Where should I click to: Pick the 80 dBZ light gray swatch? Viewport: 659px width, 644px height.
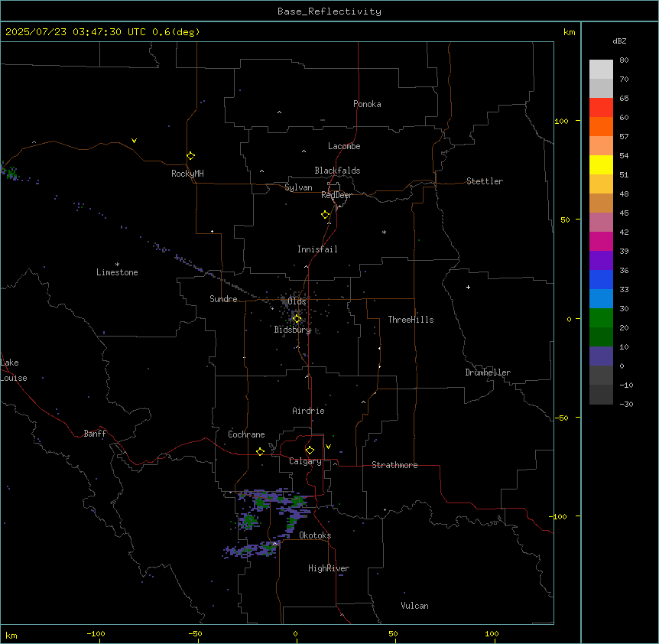601,69
